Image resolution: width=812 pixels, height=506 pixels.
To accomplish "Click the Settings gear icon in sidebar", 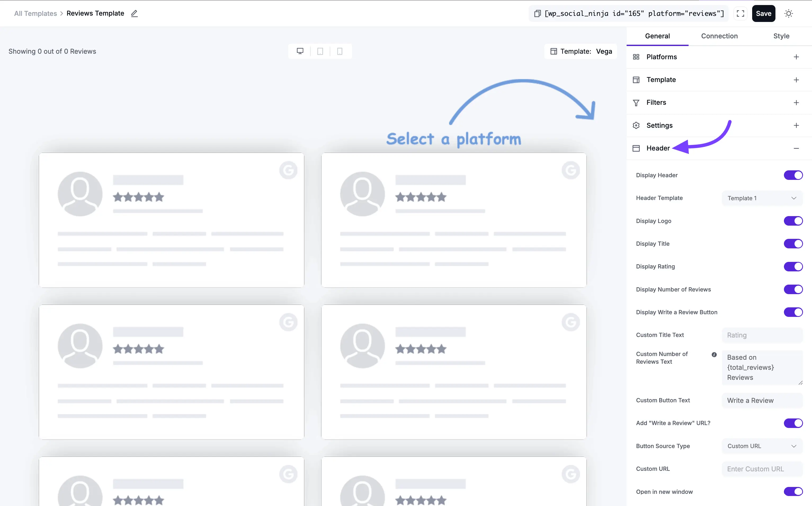I will coord(636,125).
